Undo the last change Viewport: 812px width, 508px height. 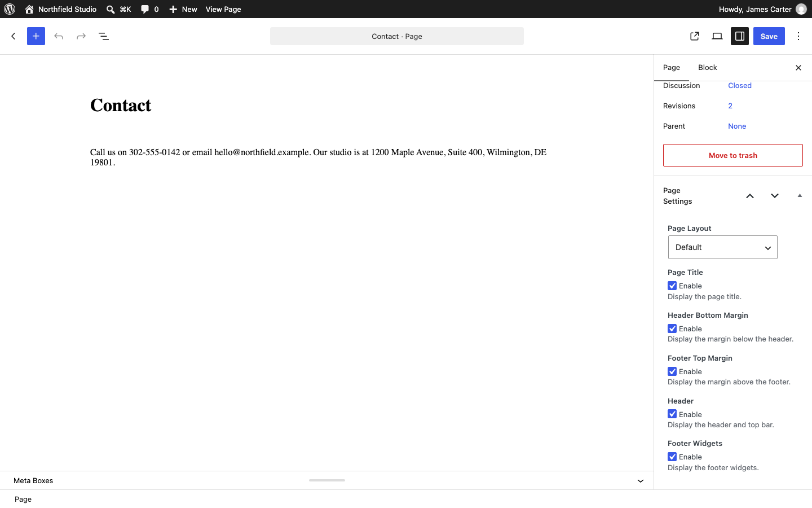[x=59, y=36]
